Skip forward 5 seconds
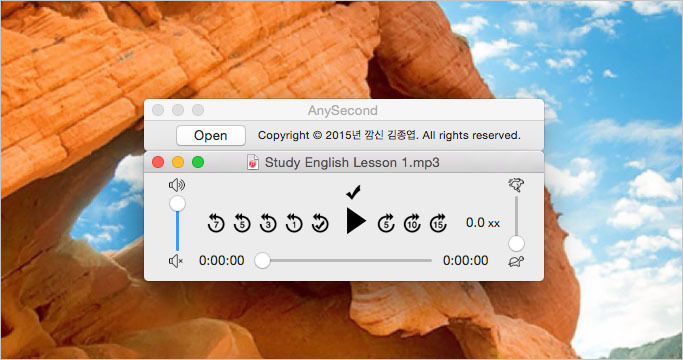 [x=386, y=223]
